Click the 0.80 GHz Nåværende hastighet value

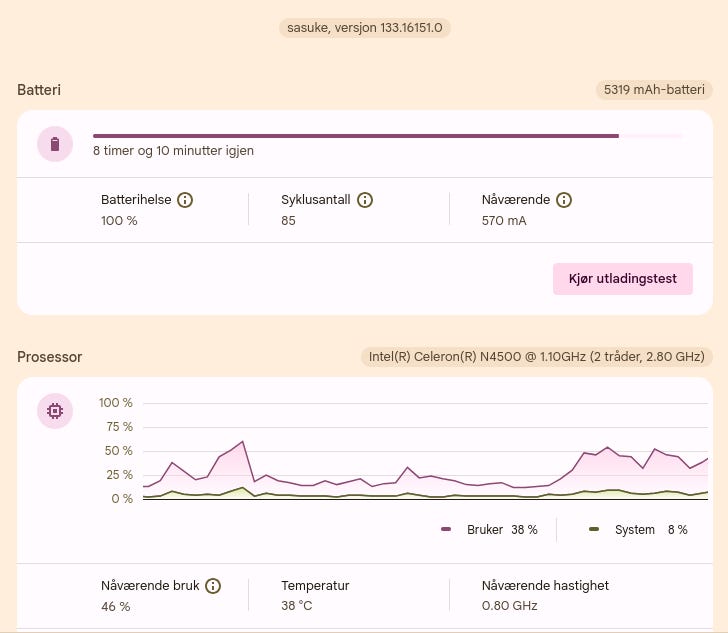510,606
